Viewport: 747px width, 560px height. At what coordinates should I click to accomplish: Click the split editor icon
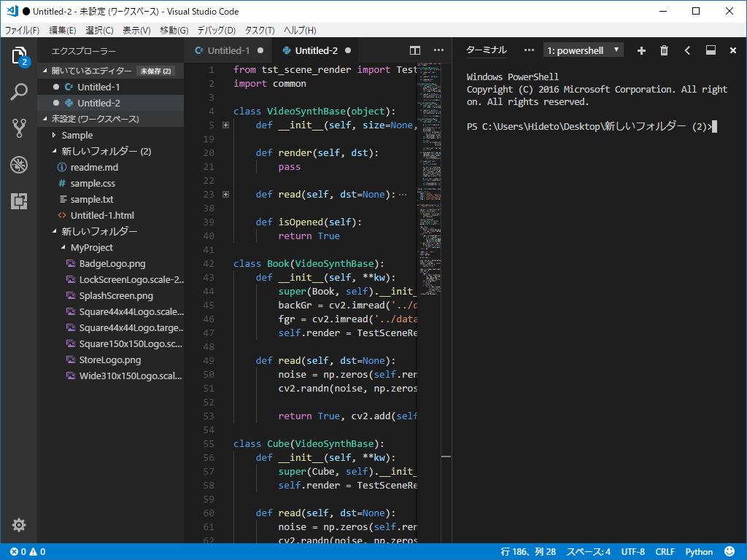(415, 50)
